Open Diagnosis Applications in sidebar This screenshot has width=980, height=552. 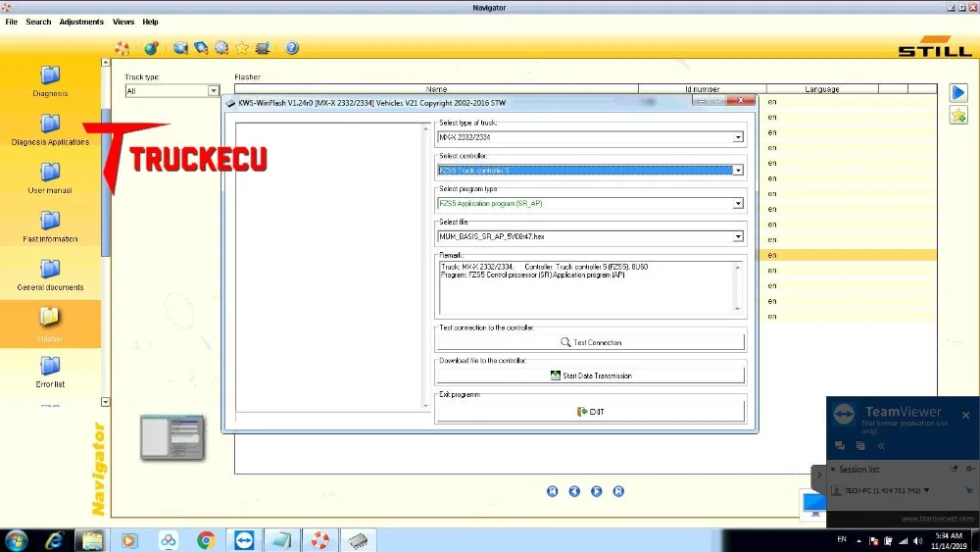50,130
